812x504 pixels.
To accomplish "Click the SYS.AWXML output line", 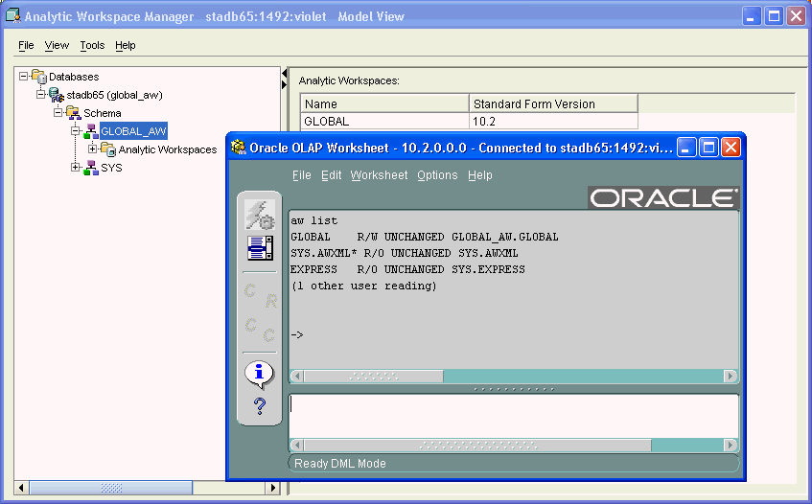I will (x=404, y=254).
